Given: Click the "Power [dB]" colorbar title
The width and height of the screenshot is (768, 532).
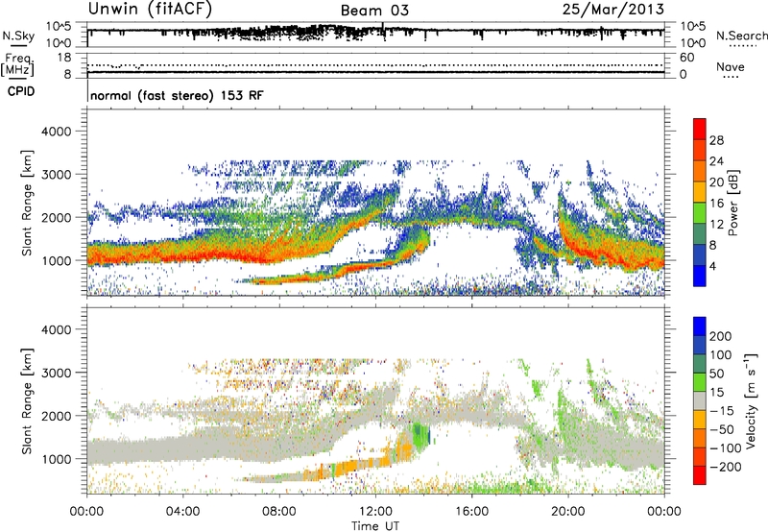Looking at the screenshot, I should [x=732, y=203].
